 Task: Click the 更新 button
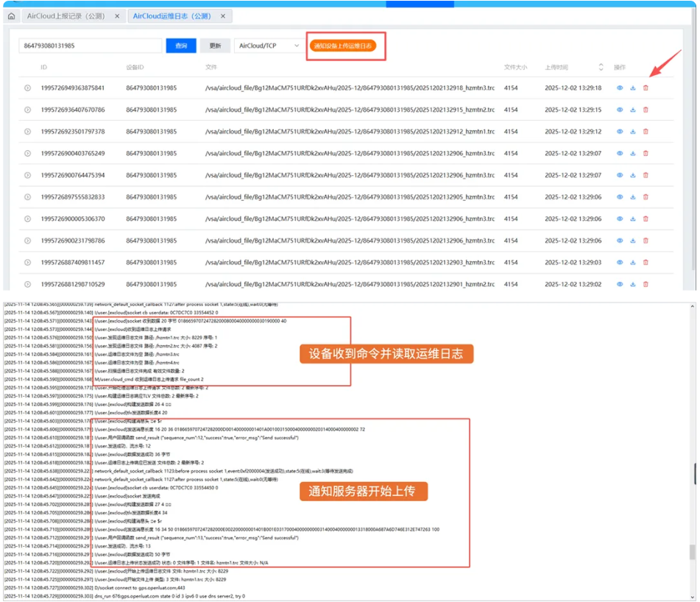point(215,46)
